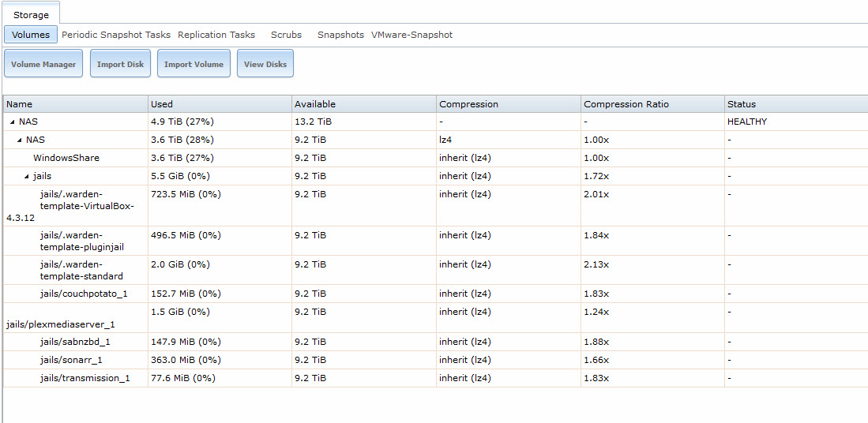868x423 pixels.
Task: Go to the Scrubs tab
Action: [286, 35]
